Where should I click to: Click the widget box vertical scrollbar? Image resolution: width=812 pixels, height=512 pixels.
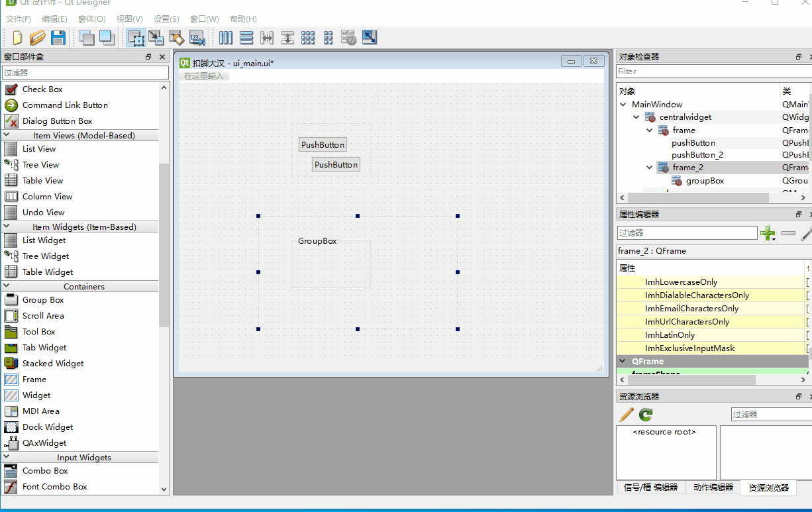pyautogui.click(x=164, y=245)
